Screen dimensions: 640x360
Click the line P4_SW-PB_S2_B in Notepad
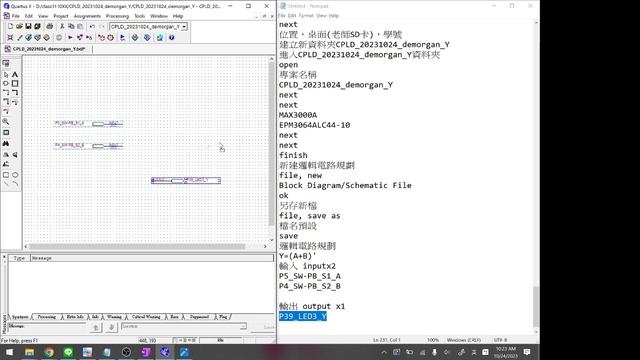pyautogui.click(x=310, y=286)
